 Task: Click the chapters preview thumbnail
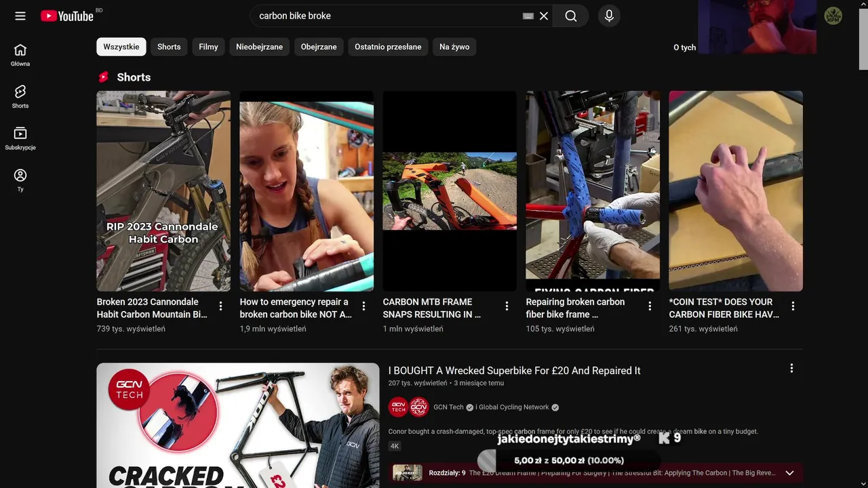point(408,473)
